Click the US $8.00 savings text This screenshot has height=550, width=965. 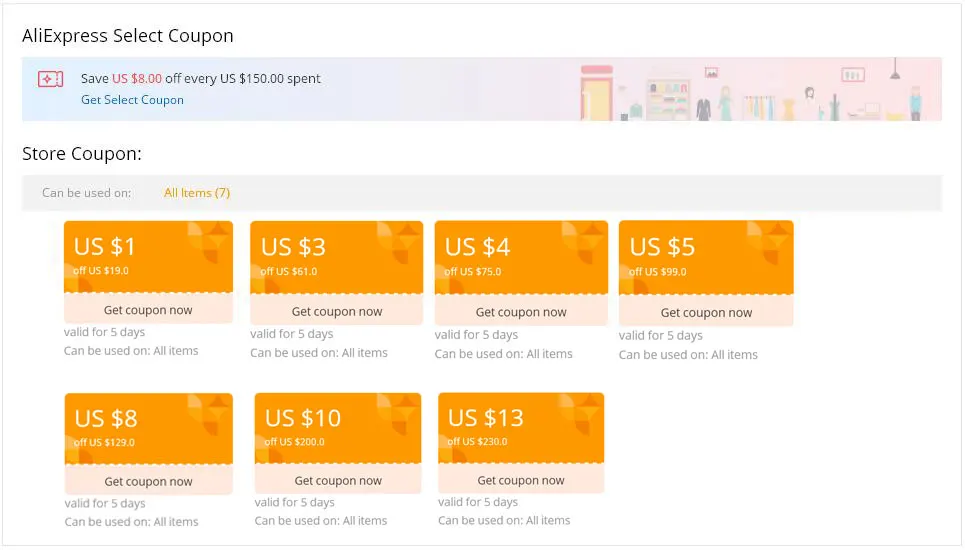click(x=137, y=79)
